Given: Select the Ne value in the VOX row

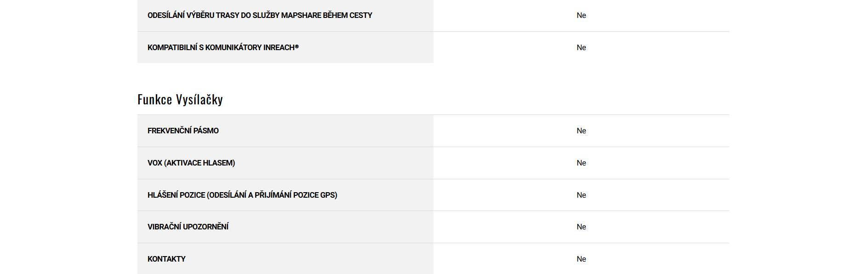Looking at the screenshot, I should pyautogui.click(x=581, y=163).
